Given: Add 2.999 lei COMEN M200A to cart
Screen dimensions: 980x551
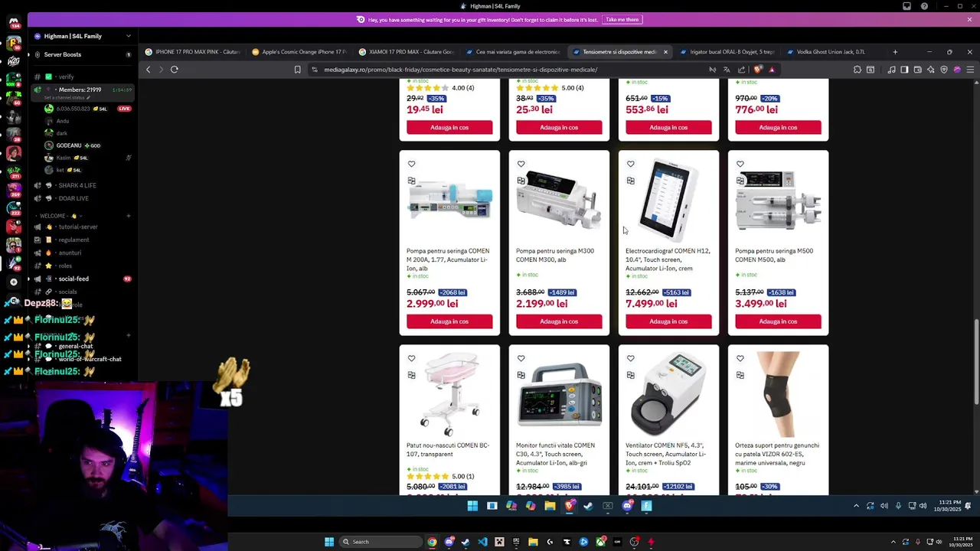Looking at the screenshot, I should (449, 321).
